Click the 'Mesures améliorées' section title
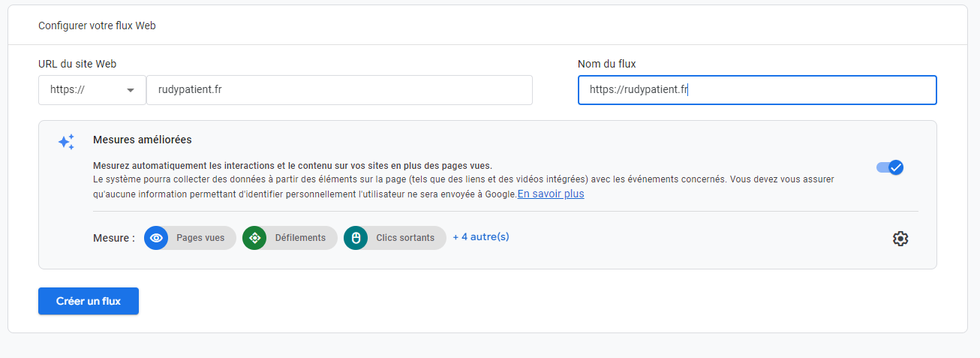The image size is (980, 358). click(x=142, y=140)
